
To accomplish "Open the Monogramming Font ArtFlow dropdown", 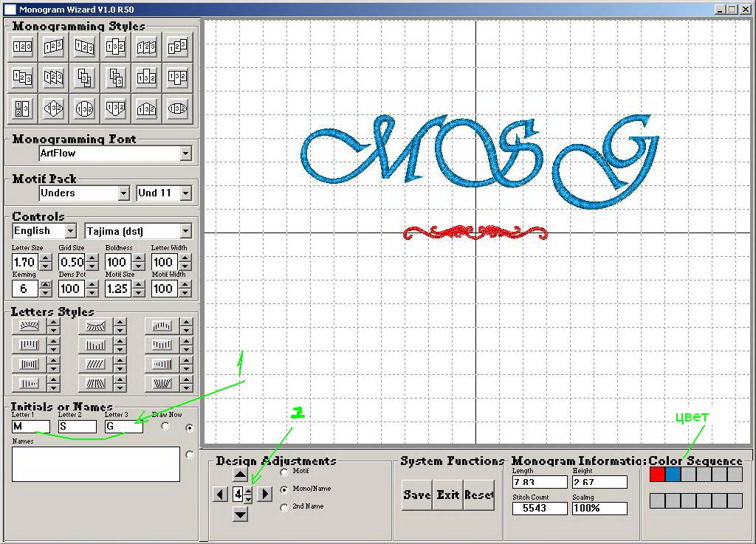I will (x=186, y=154).
